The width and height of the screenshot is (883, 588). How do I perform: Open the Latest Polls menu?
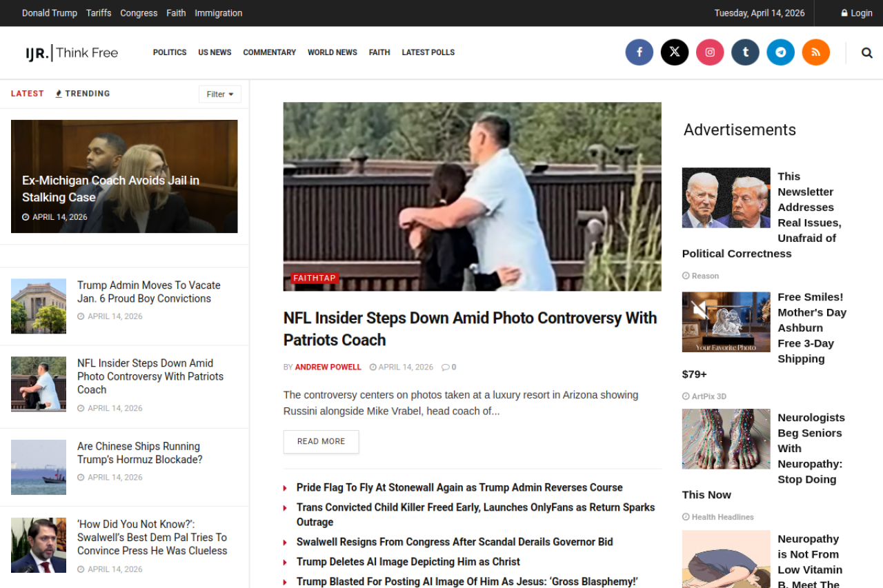tap(428, 52)
